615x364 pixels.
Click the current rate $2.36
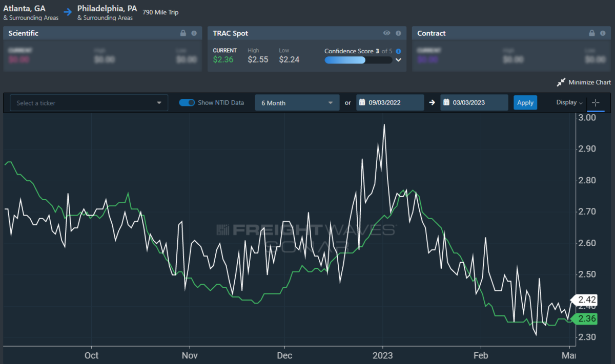coord(223,59)
